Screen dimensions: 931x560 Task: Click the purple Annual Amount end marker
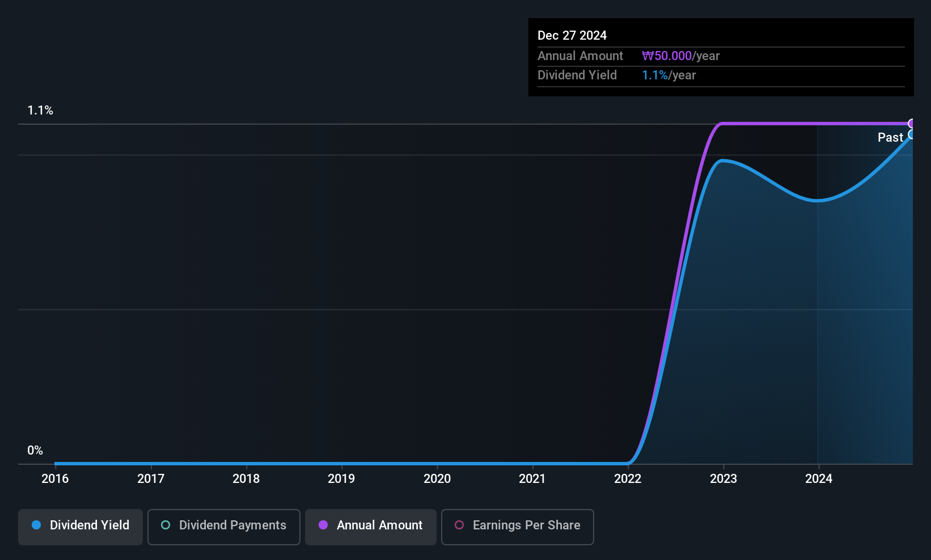pyautogui.click(x=912, y=124)
